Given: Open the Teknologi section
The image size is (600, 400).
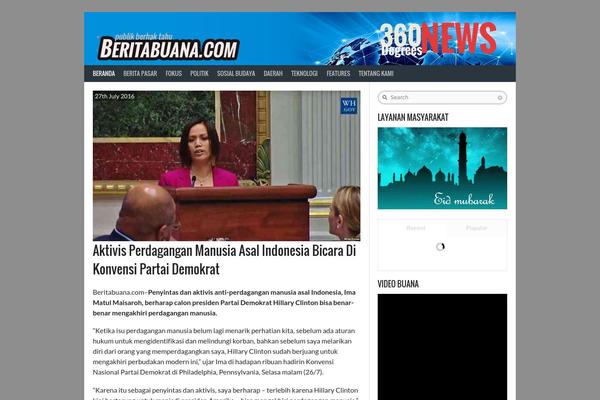Looking at the screenshot, I should pos(304,73).
